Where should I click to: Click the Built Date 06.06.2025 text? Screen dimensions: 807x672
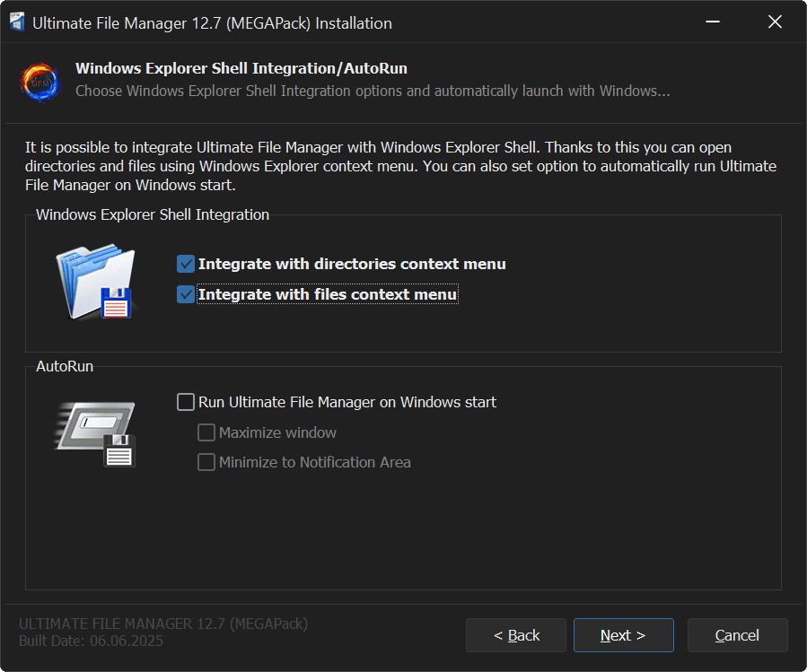tap(91, 641)
